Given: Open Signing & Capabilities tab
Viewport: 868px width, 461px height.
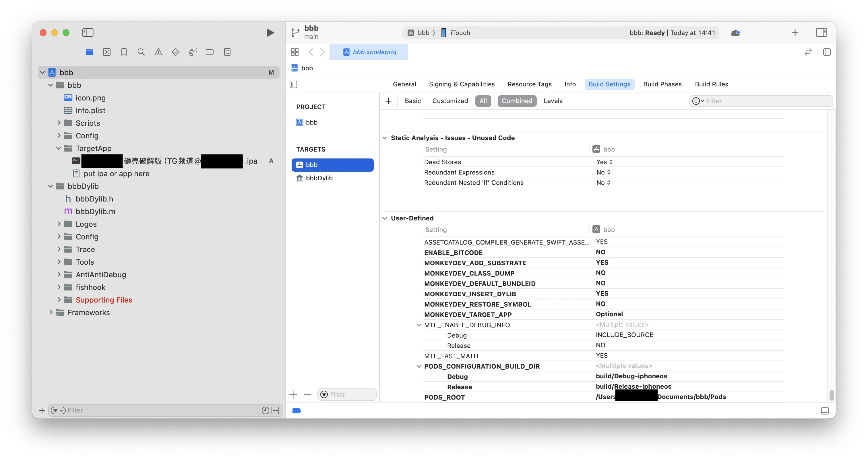Looking at the screenshot, I should click(462, 84).
